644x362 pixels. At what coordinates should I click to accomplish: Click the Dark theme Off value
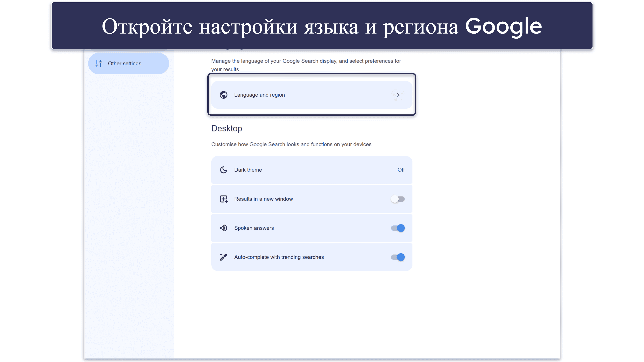pyautogui.click(x=401, y=170)
